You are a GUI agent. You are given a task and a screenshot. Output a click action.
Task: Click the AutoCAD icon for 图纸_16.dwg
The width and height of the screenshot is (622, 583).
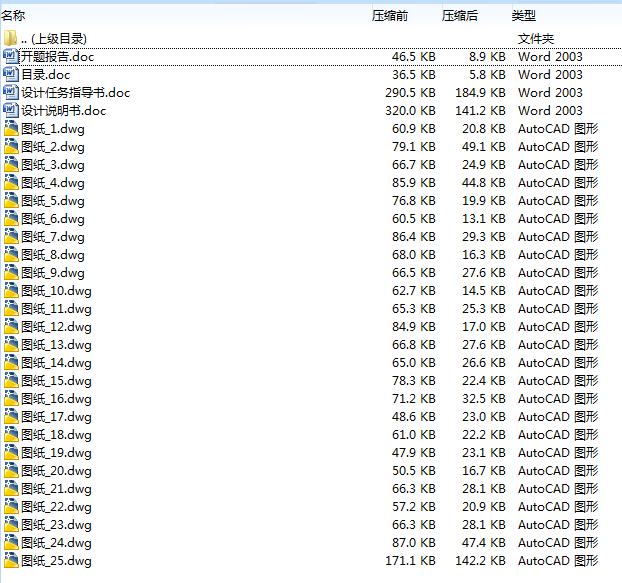[x=11, y=399]
